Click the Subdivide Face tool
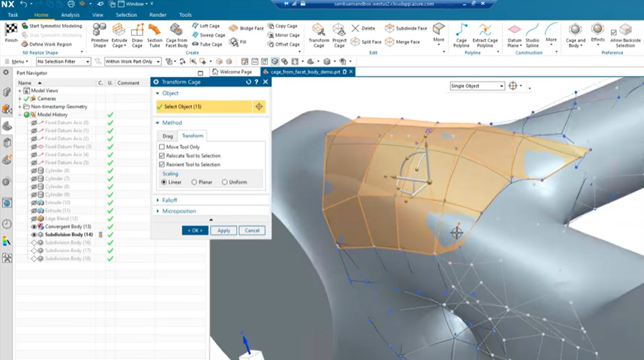Viewport: 644px width, 360px height. pyautogui.click(x=406, y=28)
